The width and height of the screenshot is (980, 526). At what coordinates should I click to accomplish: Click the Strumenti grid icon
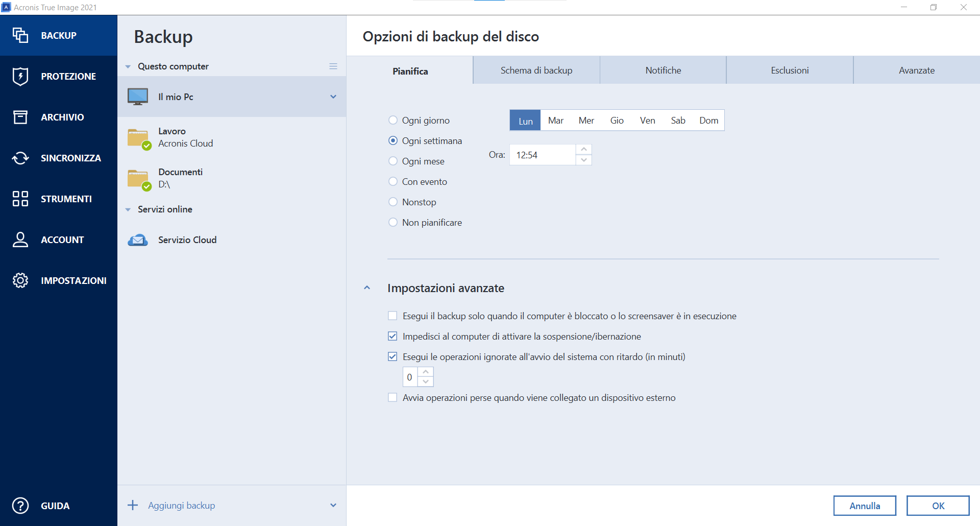(20, 199)
